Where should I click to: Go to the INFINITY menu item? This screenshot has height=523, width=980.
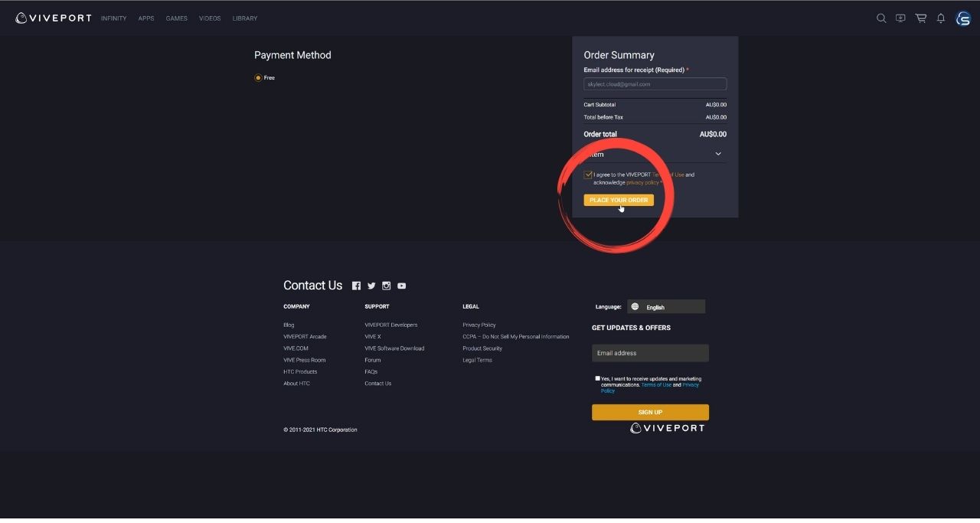114,18
